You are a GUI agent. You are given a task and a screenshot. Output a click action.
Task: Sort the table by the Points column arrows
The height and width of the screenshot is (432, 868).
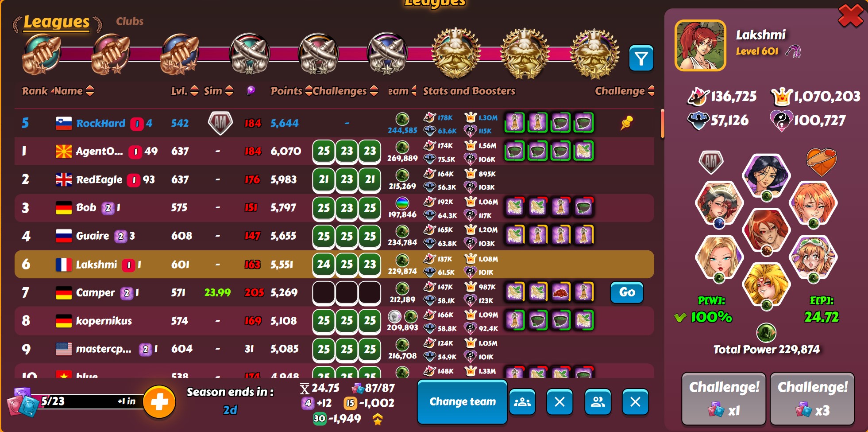(x=309, y=91)
